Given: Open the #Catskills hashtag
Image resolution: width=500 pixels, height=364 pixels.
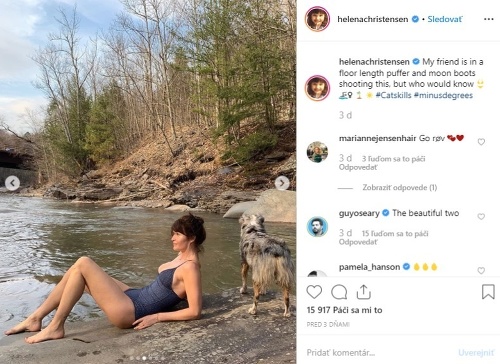Looking at the screenshot, I should [393, 95].
